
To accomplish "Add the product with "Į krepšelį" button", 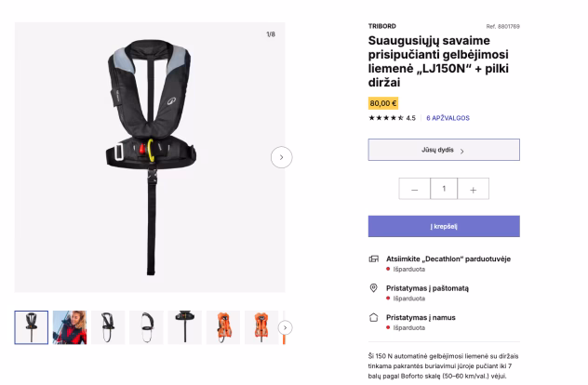I will click(444, 226).
